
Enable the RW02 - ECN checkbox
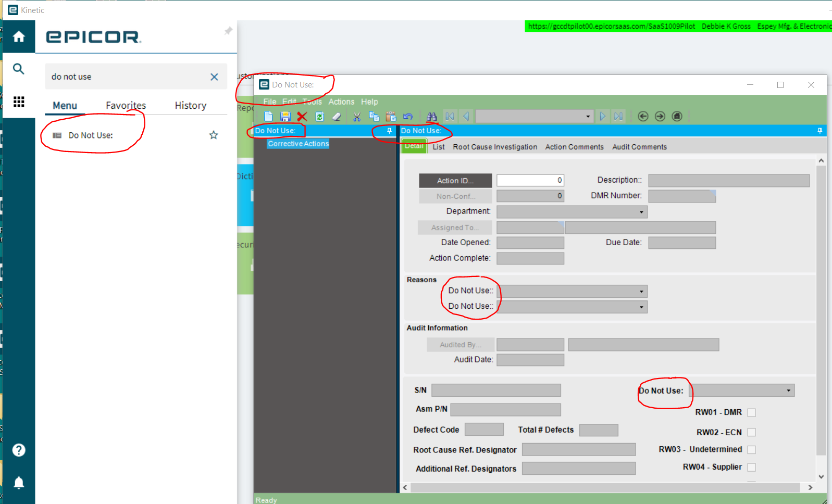tap(751, 432)
